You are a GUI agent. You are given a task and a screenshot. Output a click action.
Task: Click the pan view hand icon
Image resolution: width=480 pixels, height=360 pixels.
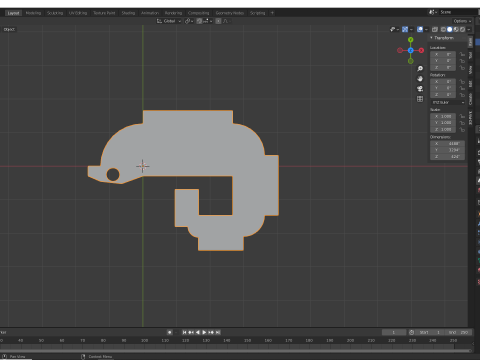[x=420, y=79]
